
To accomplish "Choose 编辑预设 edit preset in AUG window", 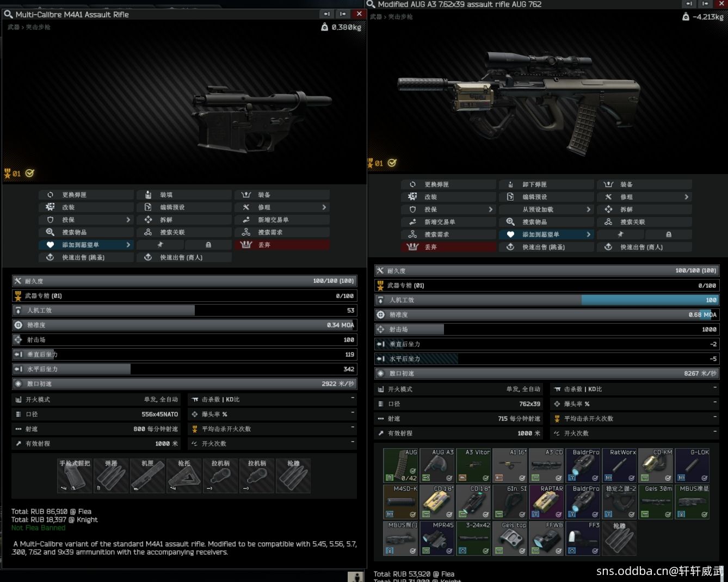I will [x=546, y=197].
